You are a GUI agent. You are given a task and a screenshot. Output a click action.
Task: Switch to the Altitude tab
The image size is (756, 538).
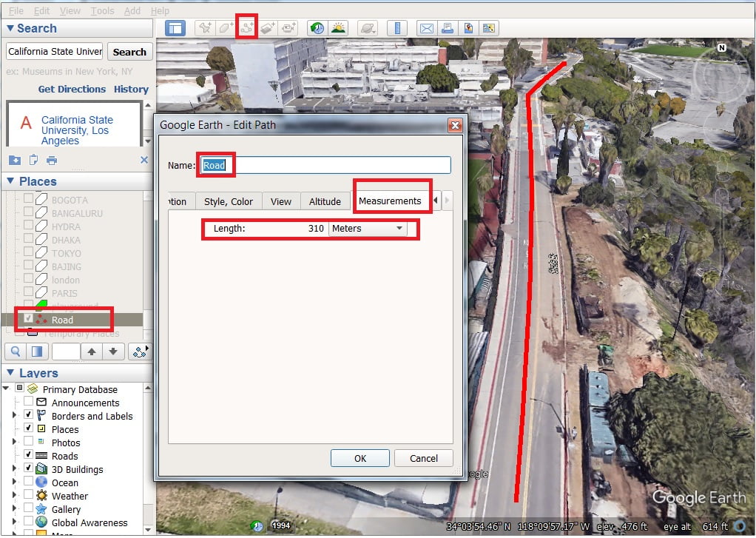(x=325, y=201)
